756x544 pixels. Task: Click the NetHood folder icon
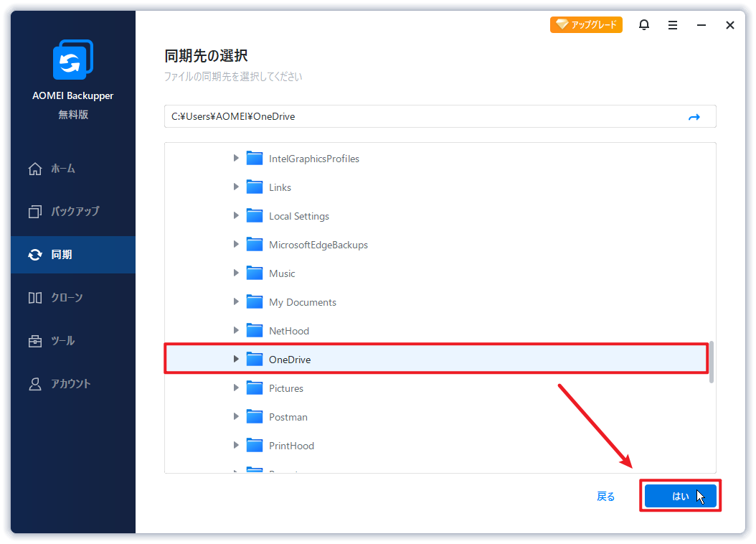point(255,330)
